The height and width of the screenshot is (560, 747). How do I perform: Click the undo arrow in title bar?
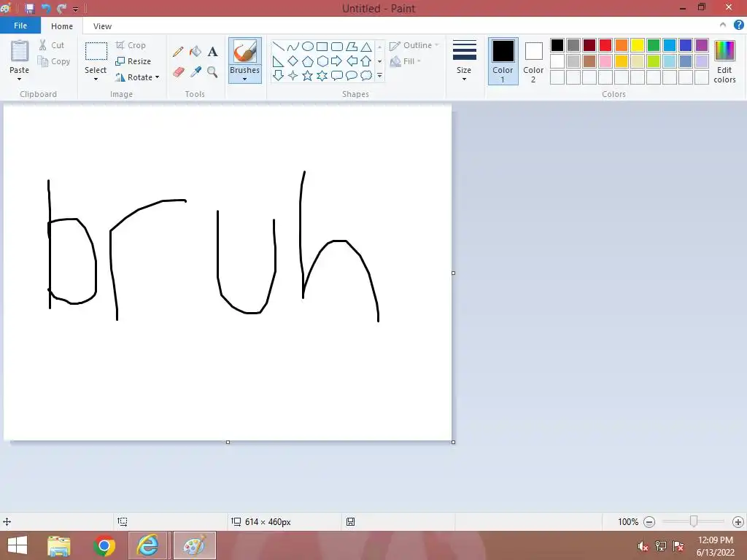coord(46,8)
